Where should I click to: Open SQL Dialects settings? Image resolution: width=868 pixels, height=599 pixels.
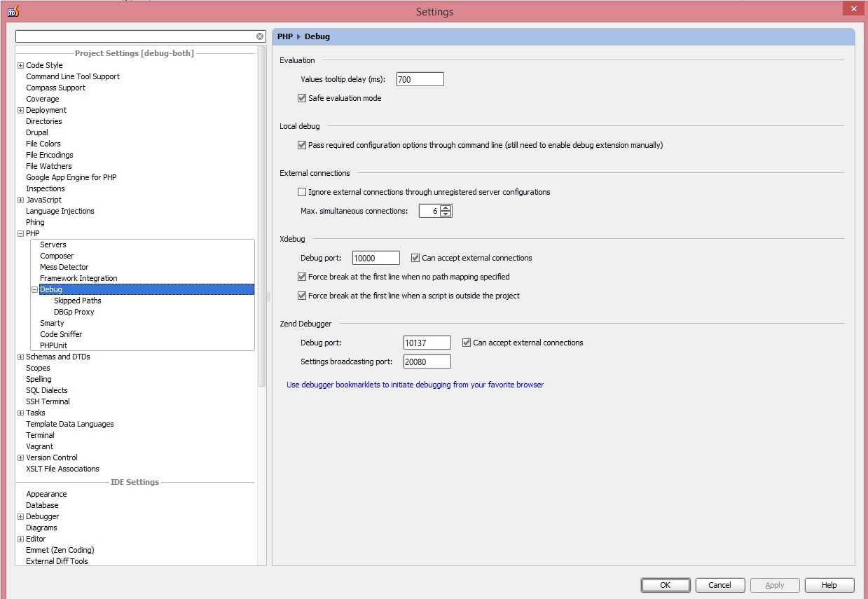tap(47, 390)
